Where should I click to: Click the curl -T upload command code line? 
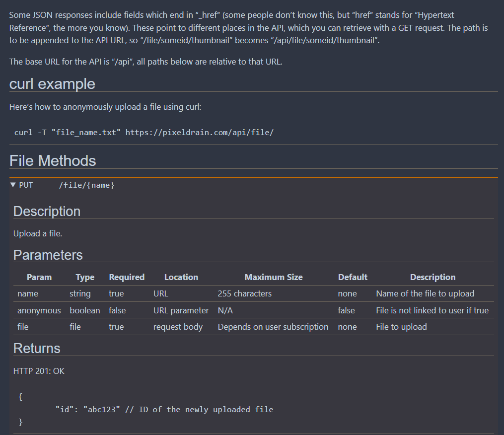144,132
